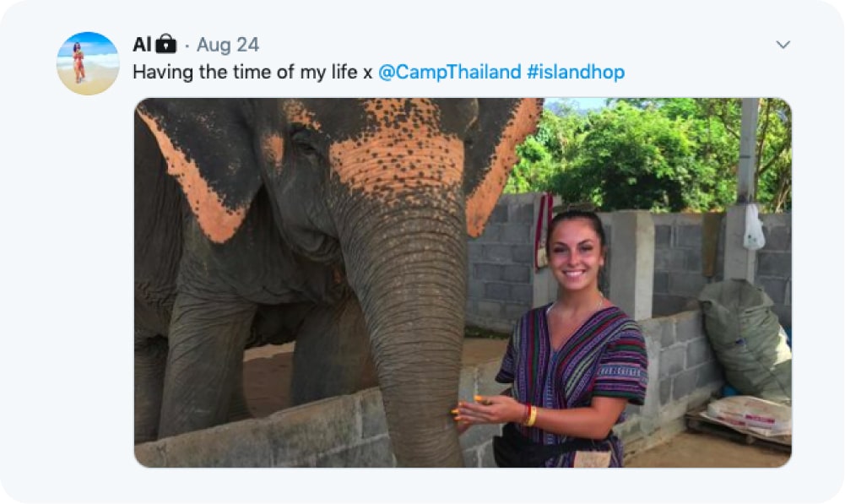Image resolution: width=845 pixels, height=504 pixels.
Task: Click the Aug 24 timestamp
Action: point(227,45)
